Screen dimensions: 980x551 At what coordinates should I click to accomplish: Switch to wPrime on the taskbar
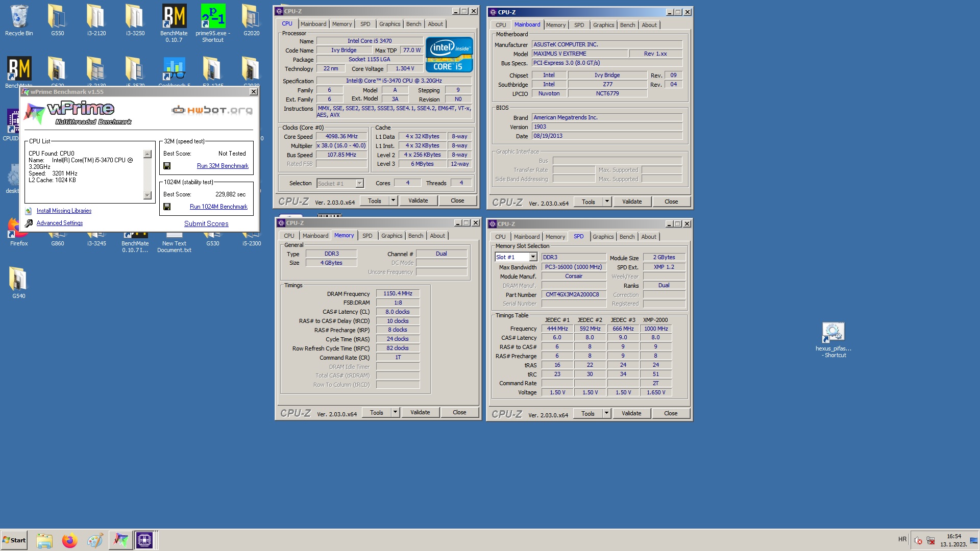pos(120,540)
